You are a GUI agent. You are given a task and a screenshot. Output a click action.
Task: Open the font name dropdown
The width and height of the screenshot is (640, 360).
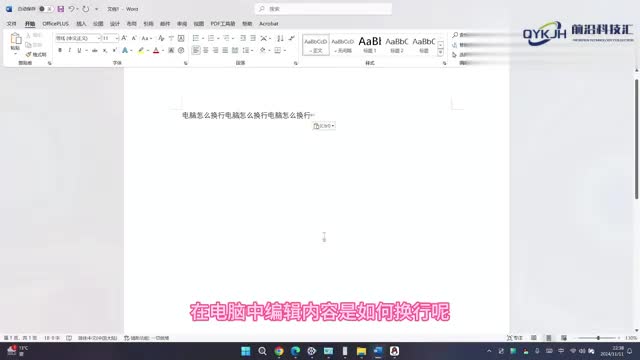point(99,38)
